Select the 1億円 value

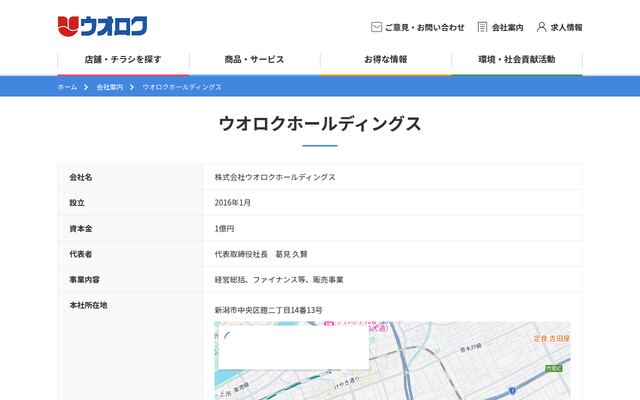pos(224,229)
